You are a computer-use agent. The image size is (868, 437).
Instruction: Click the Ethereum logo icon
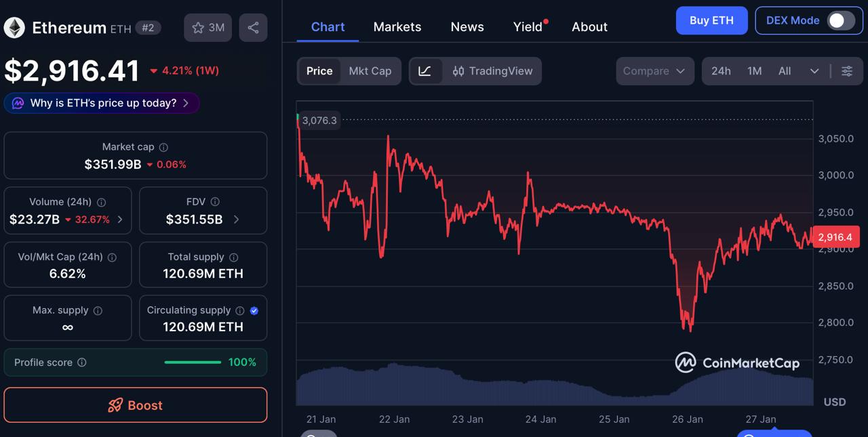tap(14, 27)
